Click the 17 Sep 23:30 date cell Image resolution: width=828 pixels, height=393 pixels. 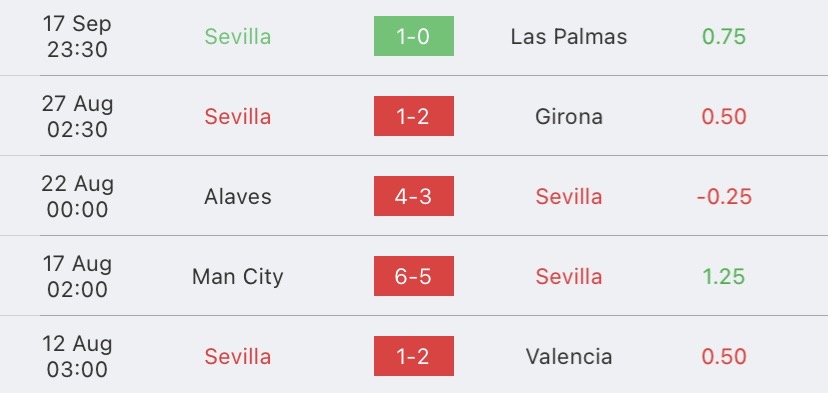pos(77,36)
